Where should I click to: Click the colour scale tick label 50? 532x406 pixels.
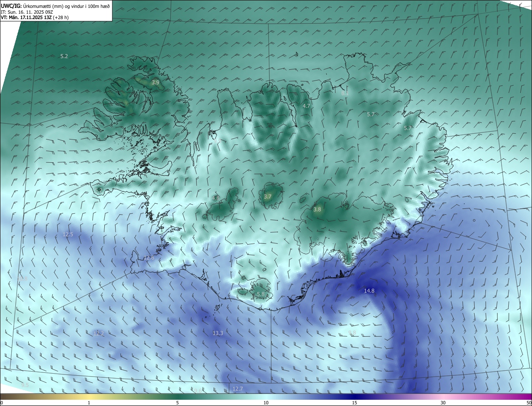529,403
